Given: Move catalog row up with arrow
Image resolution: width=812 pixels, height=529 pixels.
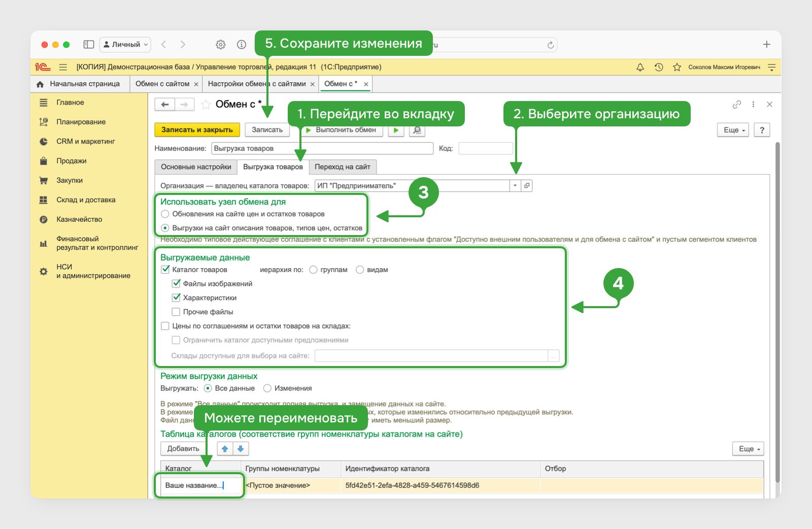Looking at the screenshot, I should click(x=225, y=449).
